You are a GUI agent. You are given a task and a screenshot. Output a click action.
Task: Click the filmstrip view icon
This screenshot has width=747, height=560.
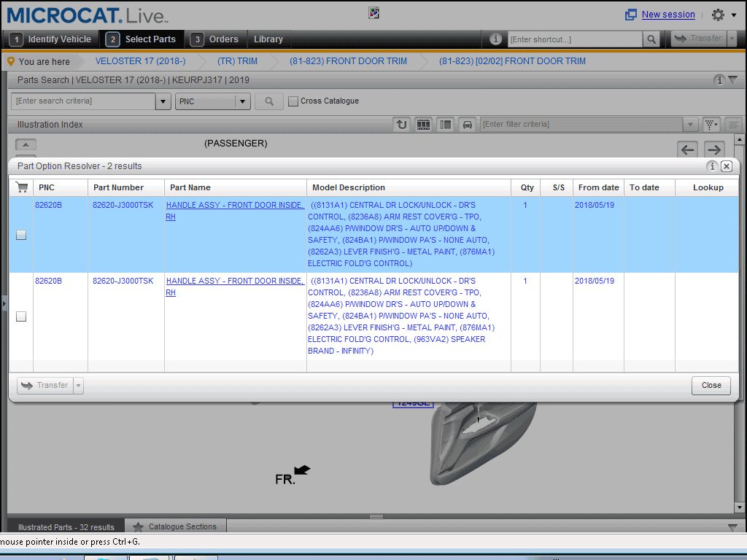pyautogui.click(x=424, y=124)
